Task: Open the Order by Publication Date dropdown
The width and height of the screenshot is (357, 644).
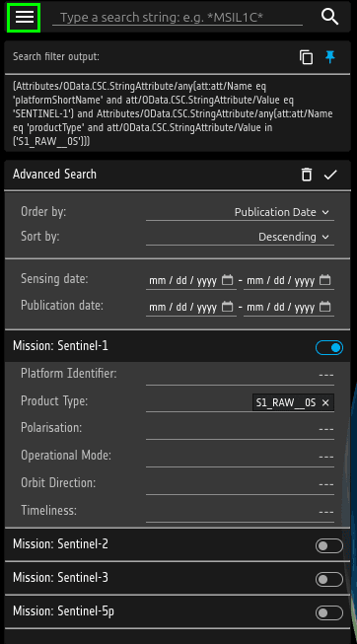Action: coord(240,212)
